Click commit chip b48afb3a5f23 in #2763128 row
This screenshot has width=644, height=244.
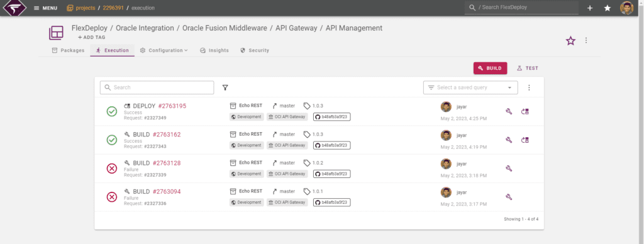pos(332,174)
